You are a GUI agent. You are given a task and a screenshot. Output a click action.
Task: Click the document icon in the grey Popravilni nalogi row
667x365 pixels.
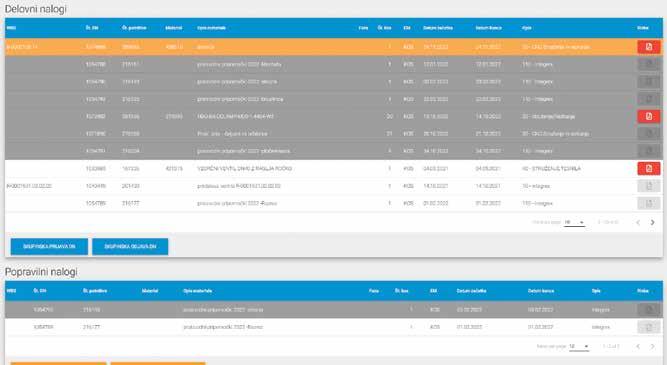pos(648,310)
